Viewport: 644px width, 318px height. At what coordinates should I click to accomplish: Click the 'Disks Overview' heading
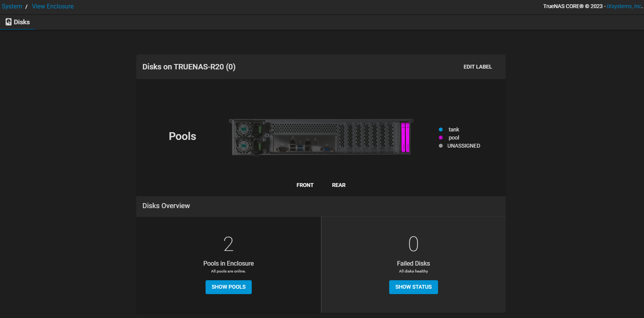tap(166, 206)
